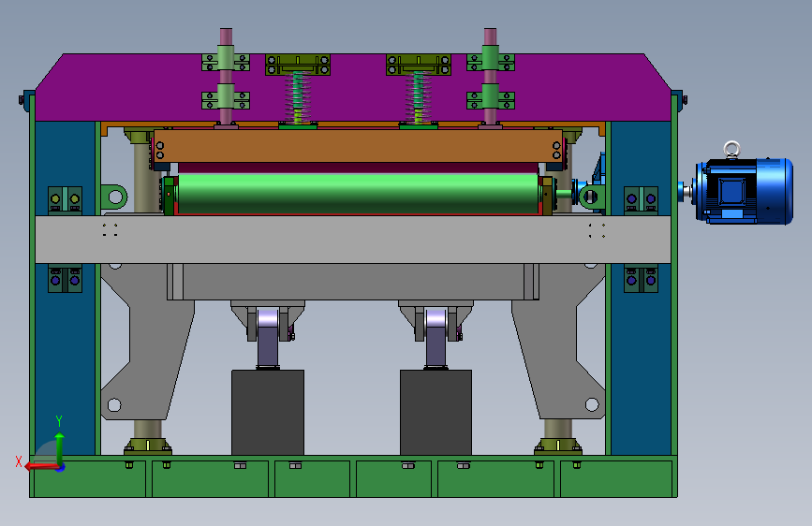Select the left dark grey block

pyautogui.click(x=268, y=413)
